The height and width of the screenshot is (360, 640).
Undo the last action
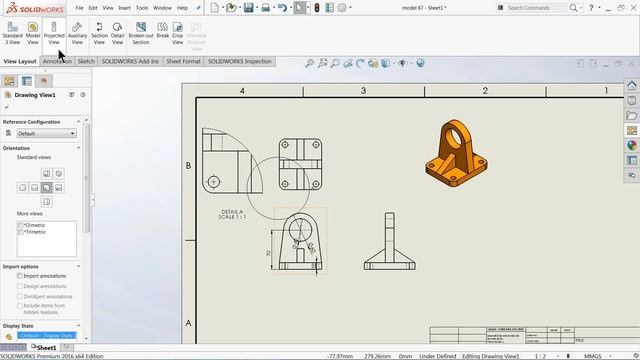[x=282, y=7]
